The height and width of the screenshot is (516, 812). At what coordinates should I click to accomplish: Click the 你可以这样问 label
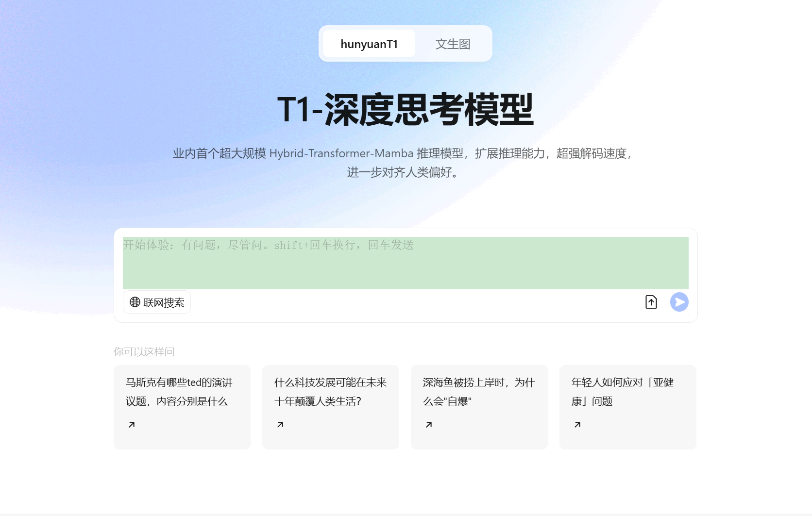tap(144, 351)
